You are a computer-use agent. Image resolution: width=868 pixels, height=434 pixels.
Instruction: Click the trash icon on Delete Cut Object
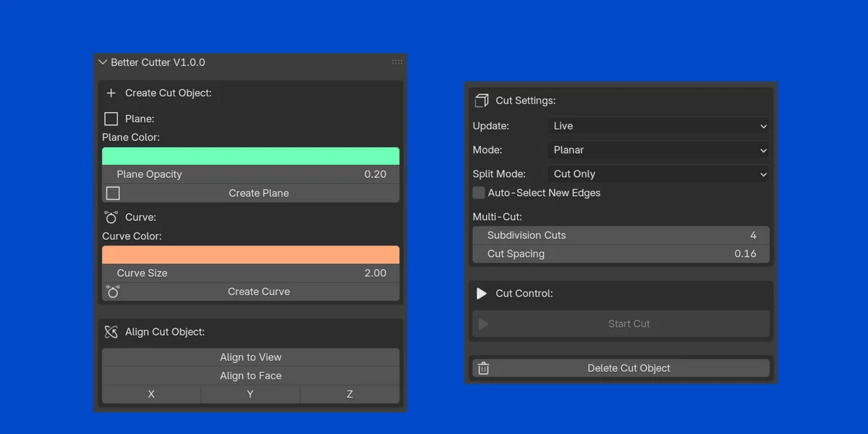click(x=483, y=368)
